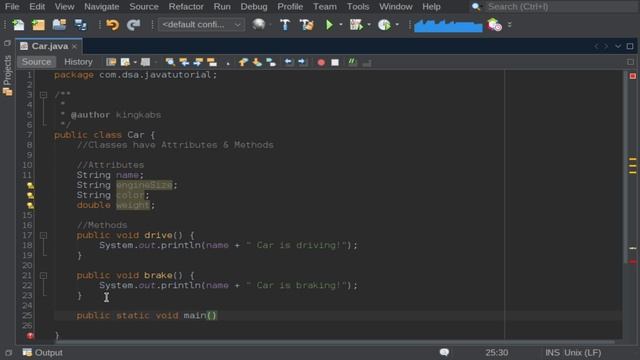Click the Open Project icon
This screenshot has width=640, height=360.
(x=59, y=25)
